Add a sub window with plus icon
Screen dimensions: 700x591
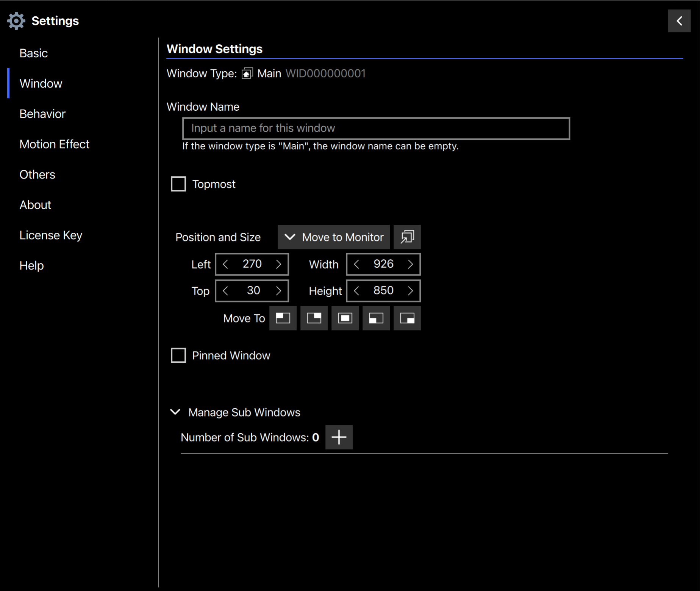[x=339, y=437]
